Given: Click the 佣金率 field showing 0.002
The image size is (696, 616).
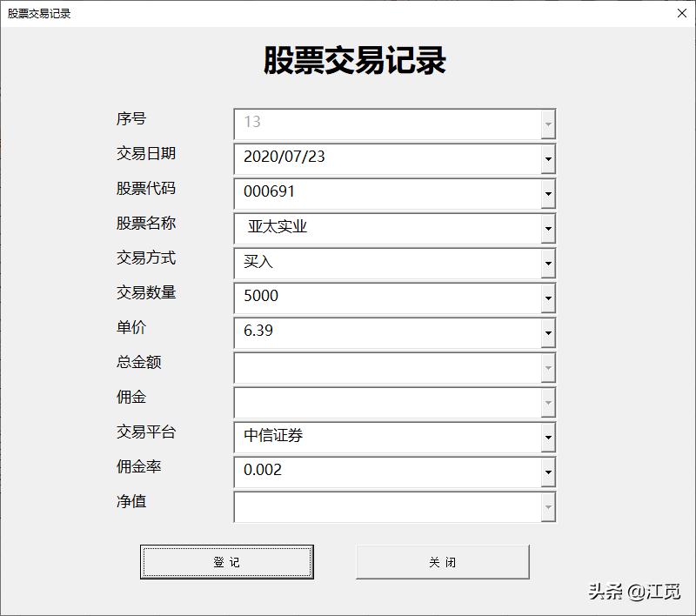Looking at the screenshot, I should pos(374,472).
